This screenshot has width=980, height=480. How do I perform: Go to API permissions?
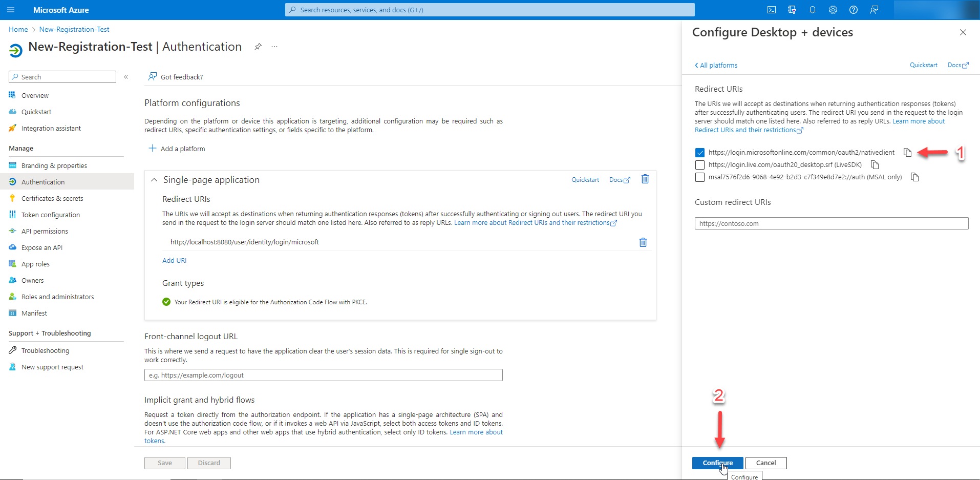click(x=45, y=231)
